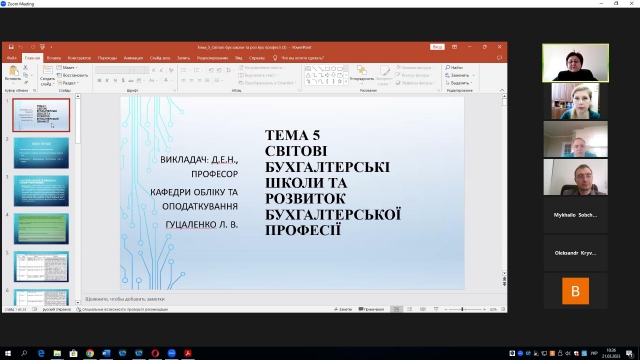Open the Section (Раздел) dropdown
640x360 pixels.
point(68,83)
